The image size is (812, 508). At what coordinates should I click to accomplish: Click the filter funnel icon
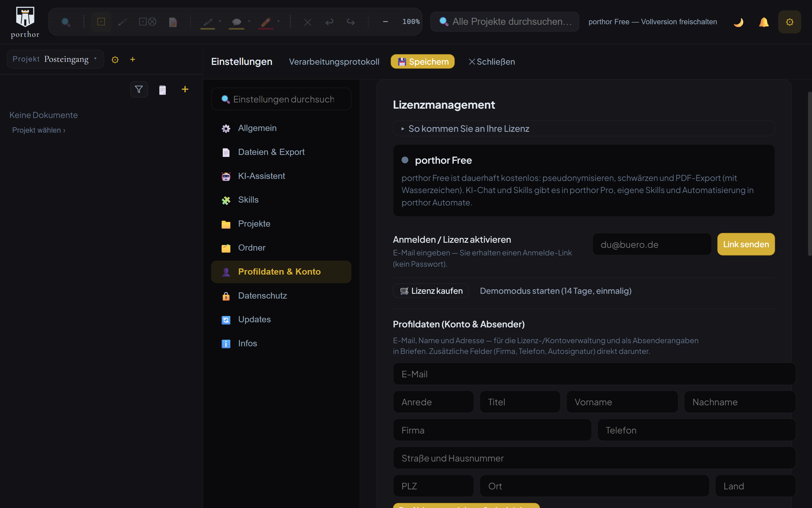pyautogui.click(x=139, y=89)
